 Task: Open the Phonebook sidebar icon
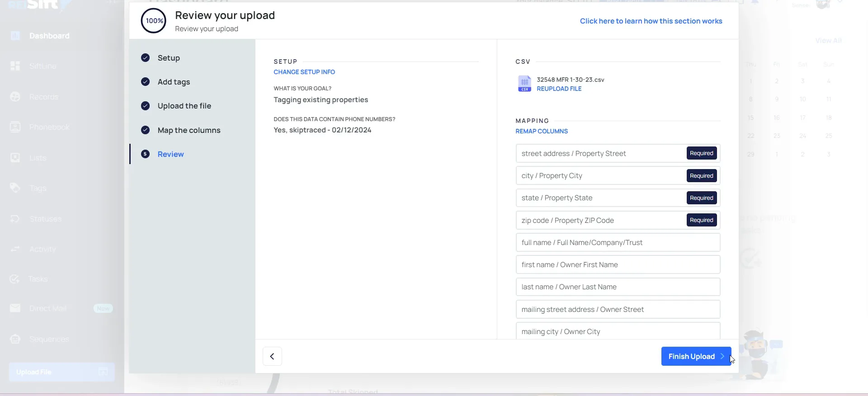tap(15, 127)
